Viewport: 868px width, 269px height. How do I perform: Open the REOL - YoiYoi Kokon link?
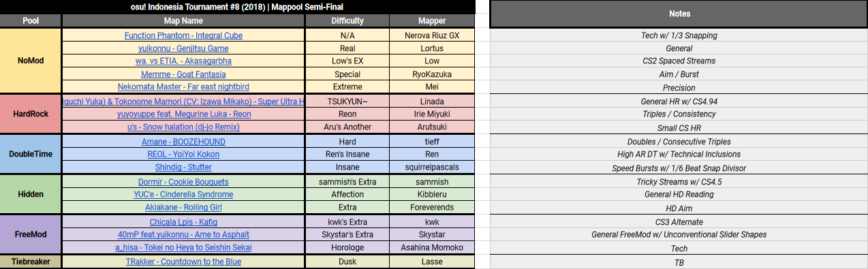pos(183,155)
